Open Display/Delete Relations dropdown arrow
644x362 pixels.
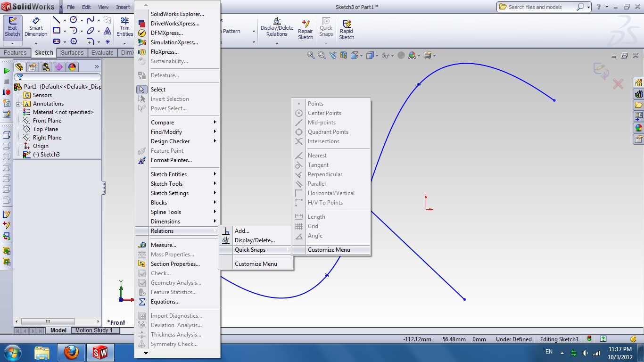[277, 43]
